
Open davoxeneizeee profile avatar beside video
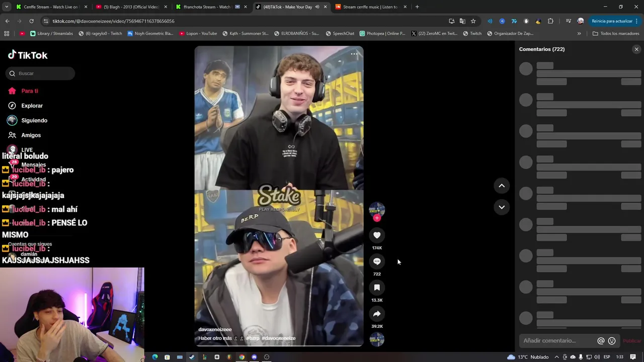(x=377, y=210)
